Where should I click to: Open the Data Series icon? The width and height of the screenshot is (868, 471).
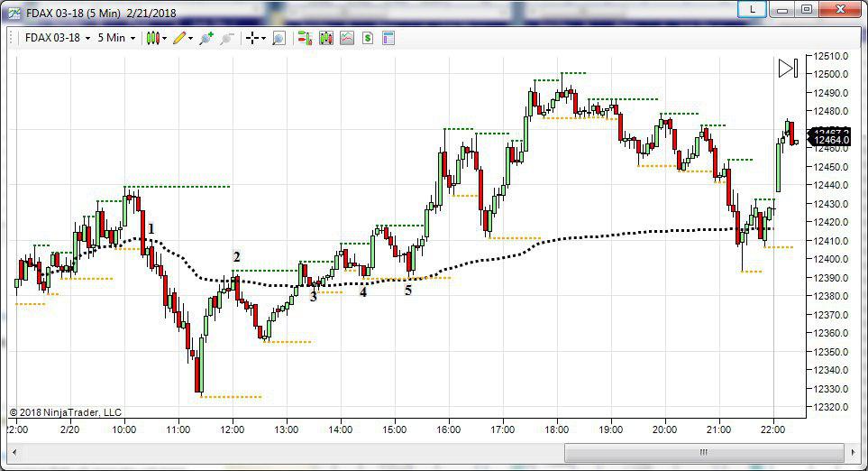click(x=326, y=38)
